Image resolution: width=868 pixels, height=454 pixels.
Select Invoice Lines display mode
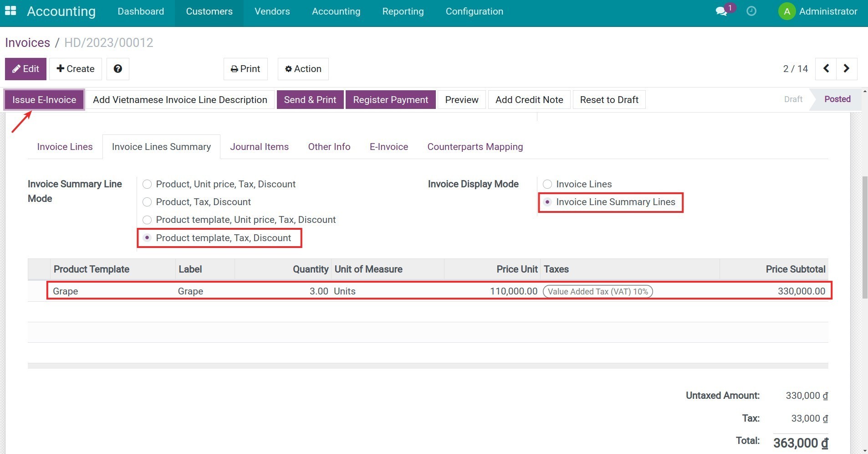tap(547, 184)
